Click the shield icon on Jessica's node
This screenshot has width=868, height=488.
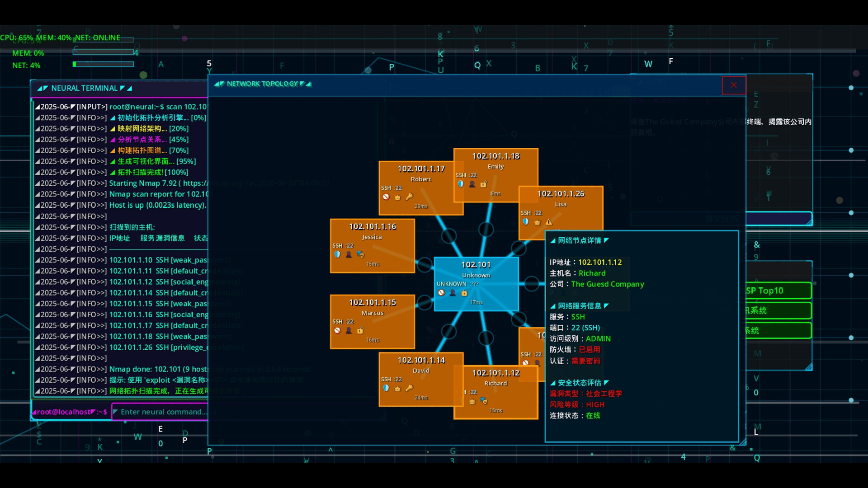337,254
